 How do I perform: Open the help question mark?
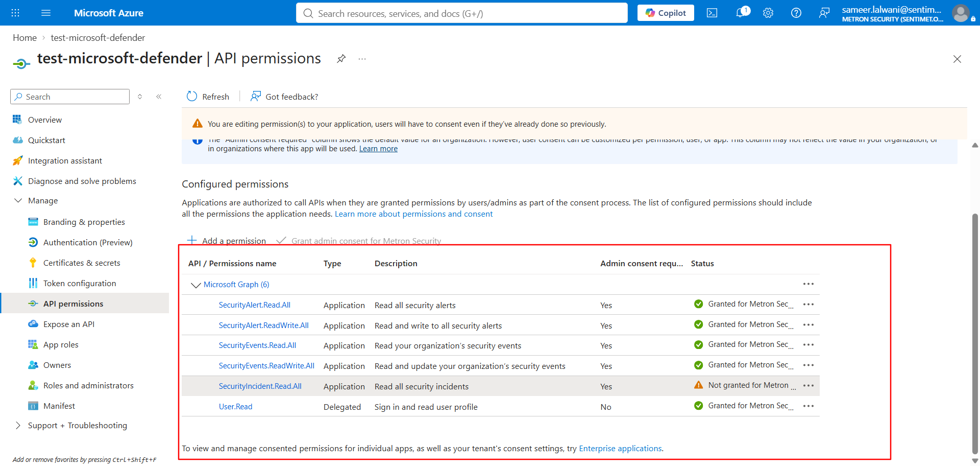796,13
